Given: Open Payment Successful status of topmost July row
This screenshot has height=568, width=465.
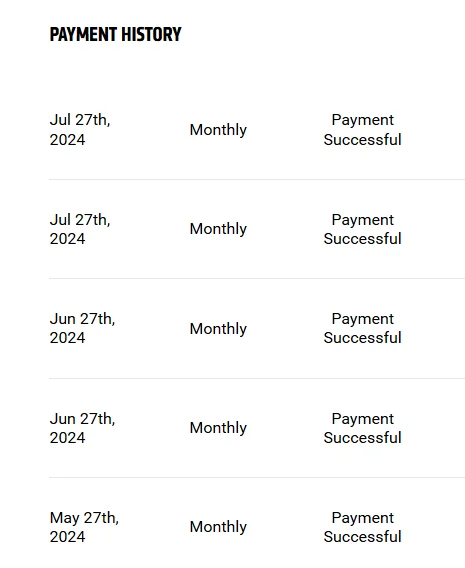Looking at the screenshot, I should [x=363, y=130].
